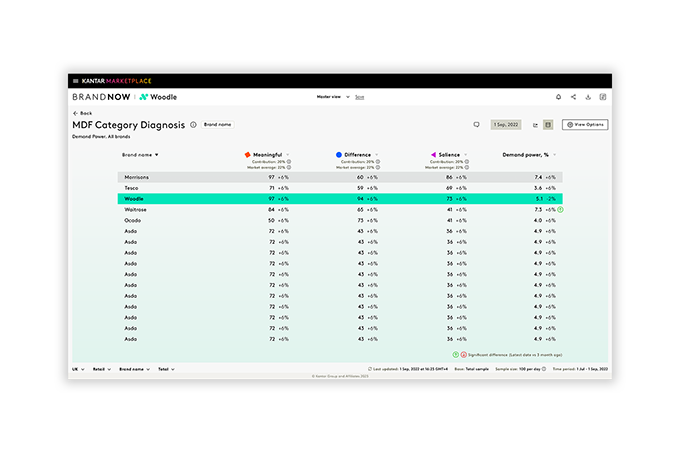
Task: Open the Retail category dropdown in footer
Action: click(102, 369)
